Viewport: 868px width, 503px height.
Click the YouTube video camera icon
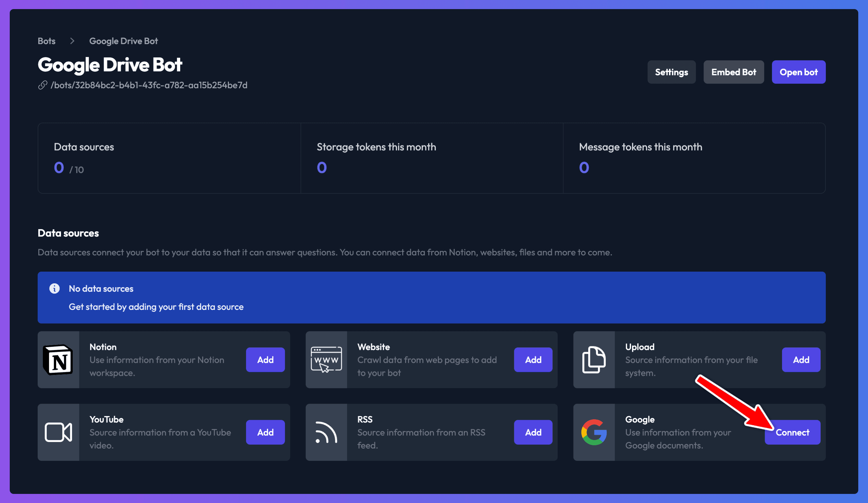58,432
